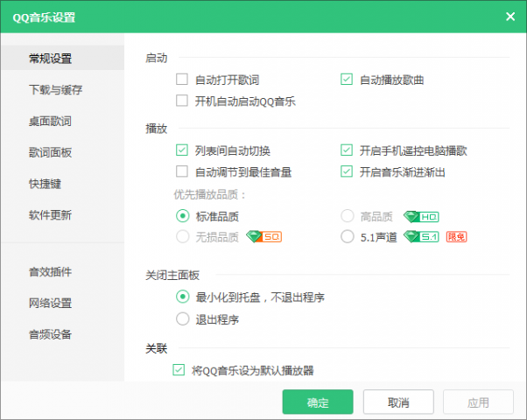Image resolution: width=527 pixels, height=420 pixels.
Task: Click the SQ lossless quality badge icon
Action: 263,237
